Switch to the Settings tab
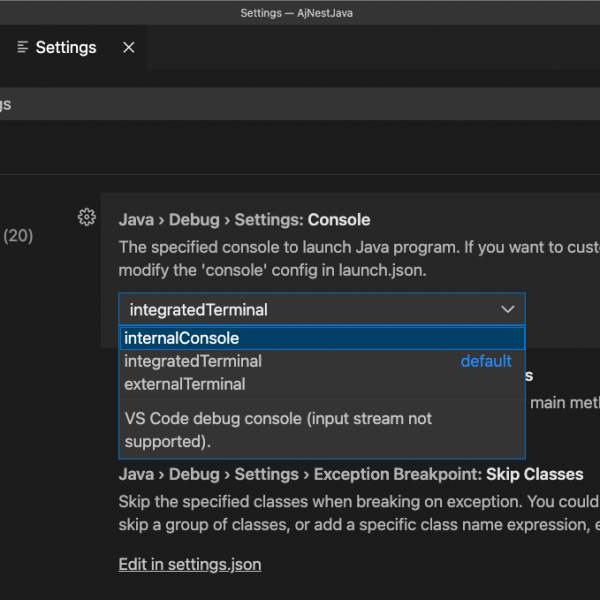Screen dimensions: 600x600 66,47
